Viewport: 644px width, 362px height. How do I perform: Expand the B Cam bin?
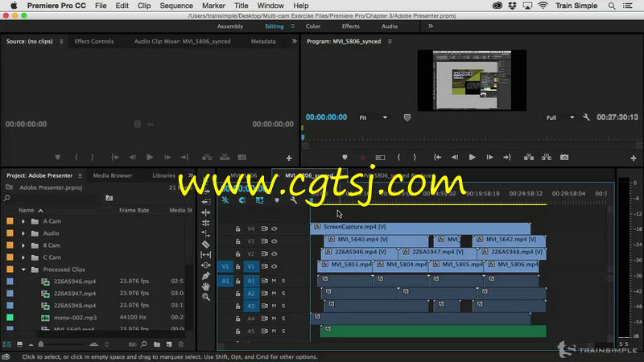pos(23,245)
